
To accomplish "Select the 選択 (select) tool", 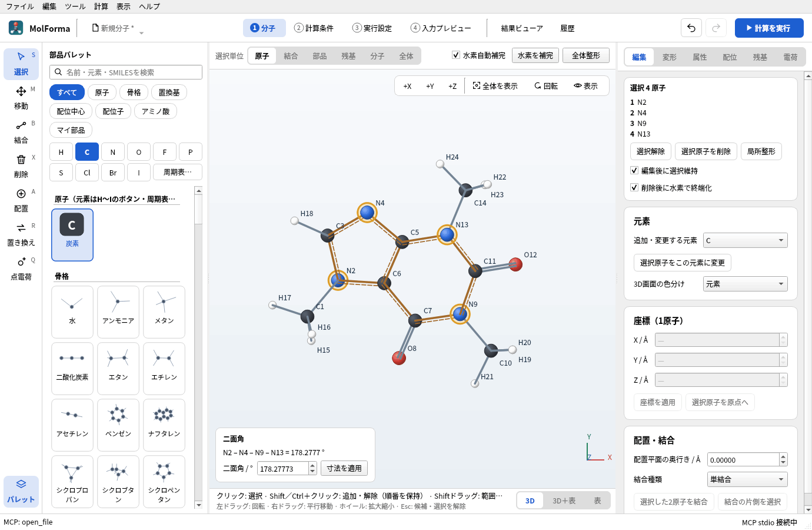I will click(21, 64).
